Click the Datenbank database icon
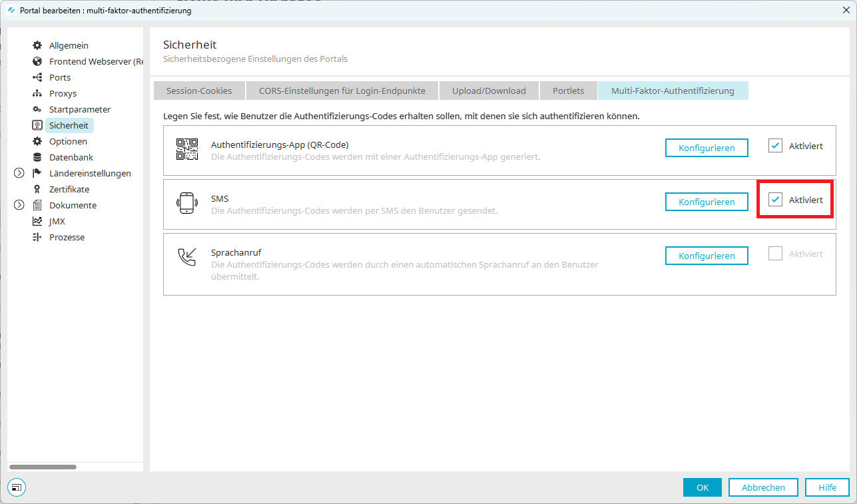The image size is (857, 504). [x=37, y=157]
